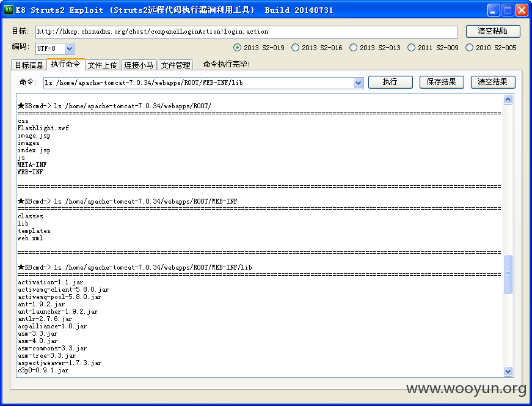Select the 2013 S2-016 exploit option
532x406 pixels.
317,48
